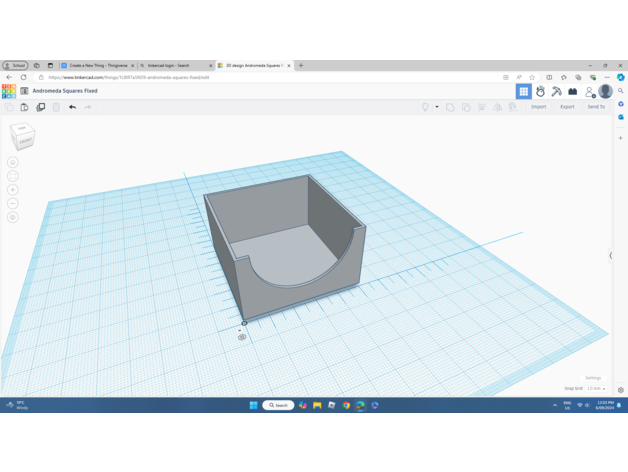Click the duplicate and repeat icon
The width and height of the screenshot is (628, 472).
pyautogui.click(x=40, y=107)
